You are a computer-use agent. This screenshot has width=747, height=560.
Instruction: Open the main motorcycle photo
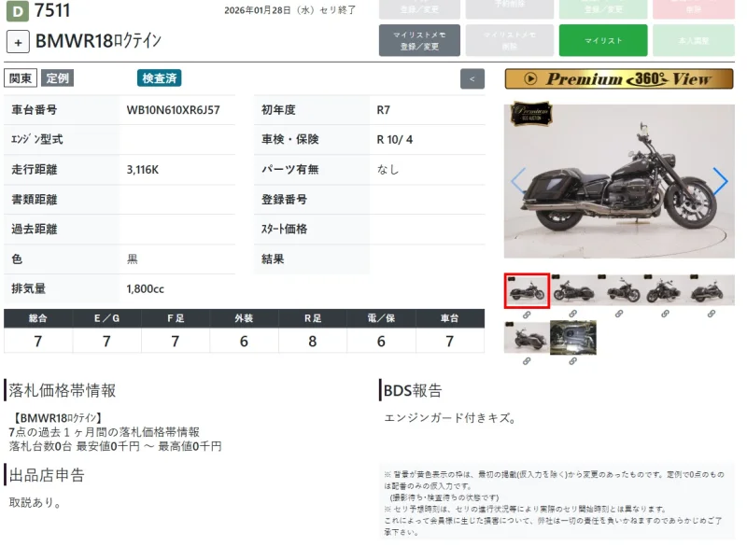tap(619, 181)
